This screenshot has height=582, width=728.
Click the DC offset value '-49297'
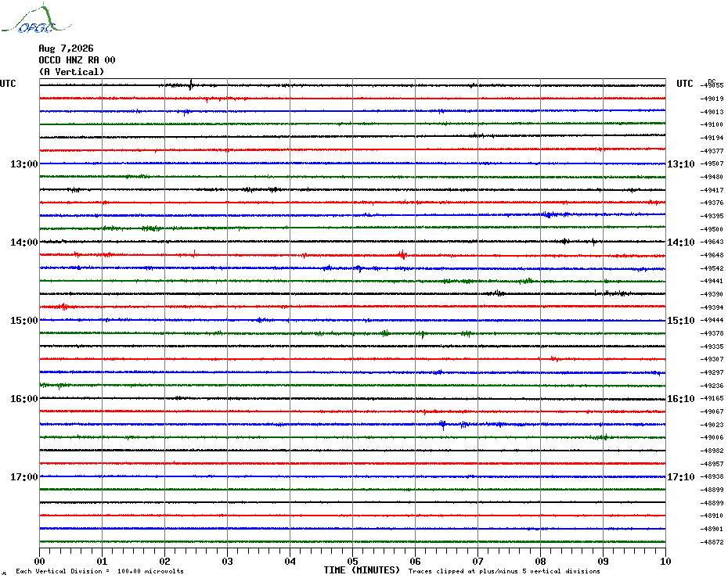[x=712, y=372]
